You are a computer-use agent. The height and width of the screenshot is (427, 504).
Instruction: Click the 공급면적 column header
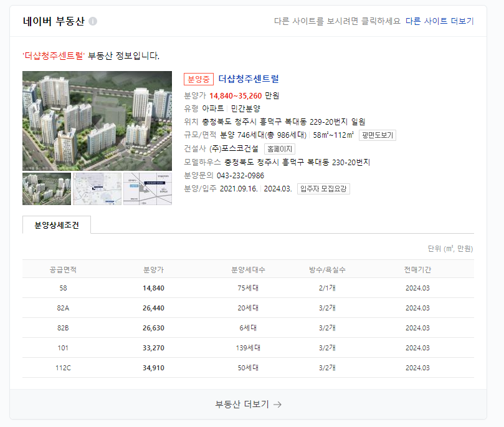(x=63, y=269)
